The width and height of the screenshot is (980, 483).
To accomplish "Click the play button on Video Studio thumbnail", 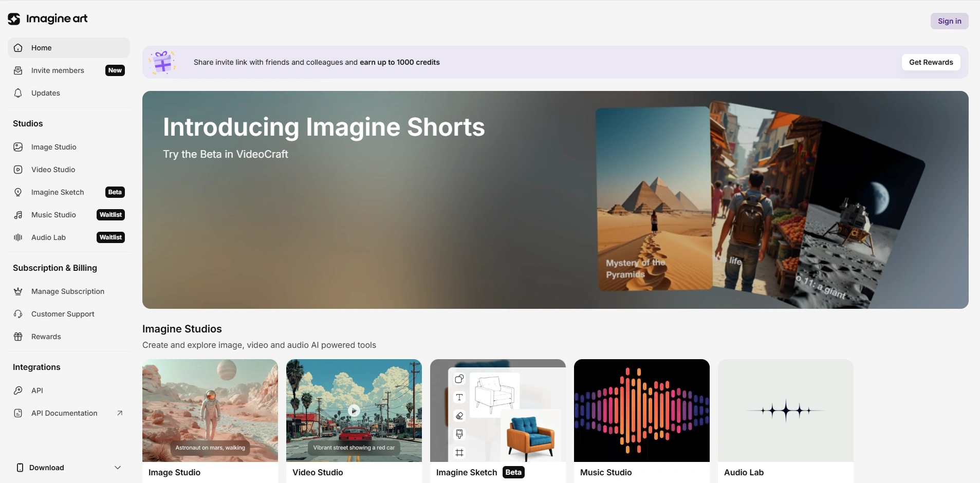I will tap(354, 411).
